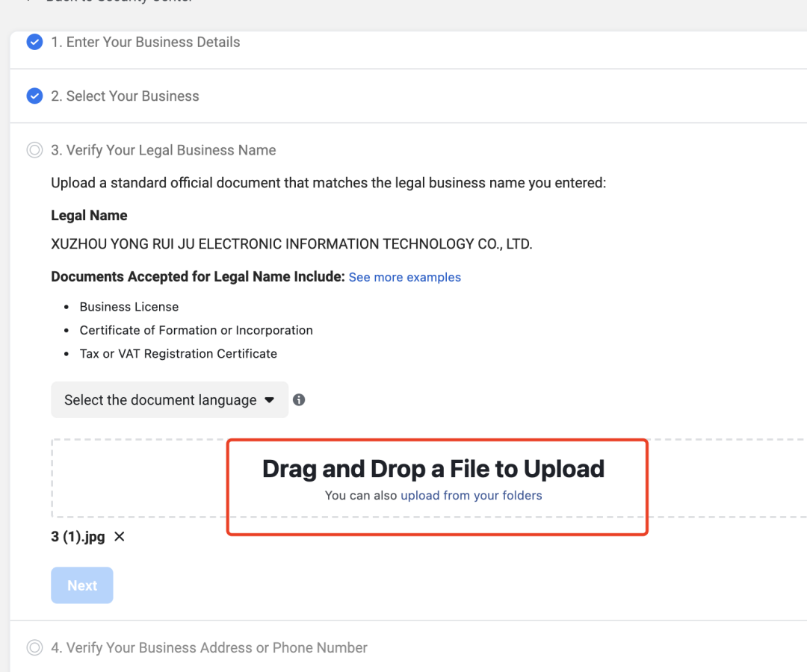Expand the Enter Your Business Details step

pos(146,43)
